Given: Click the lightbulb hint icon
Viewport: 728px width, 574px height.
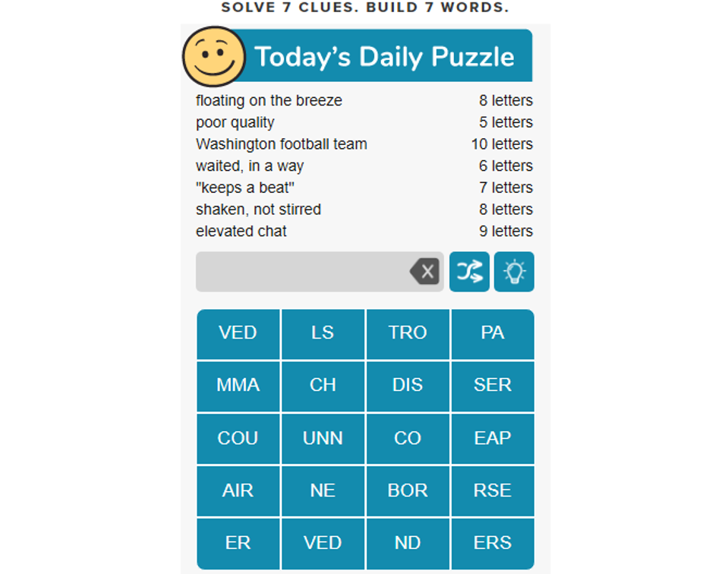Looking at the screenshot, I should pos(514,272).
